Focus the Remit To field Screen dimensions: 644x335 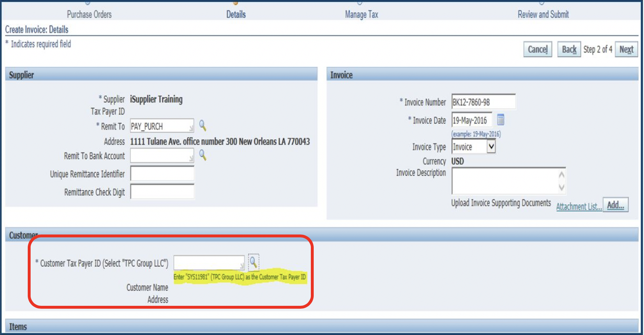[x=162, y=126]
